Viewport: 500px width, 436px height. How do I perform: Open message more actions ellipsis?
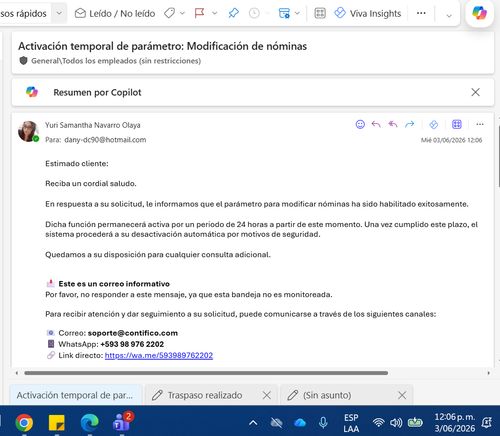[480, 124]
